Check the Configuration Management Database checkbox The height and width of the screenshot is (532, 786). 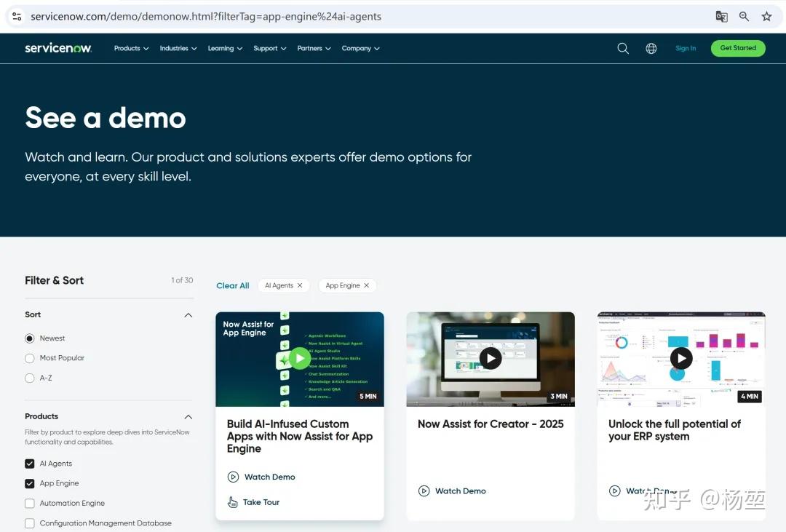pyautogui.click(x=30, y=523)
